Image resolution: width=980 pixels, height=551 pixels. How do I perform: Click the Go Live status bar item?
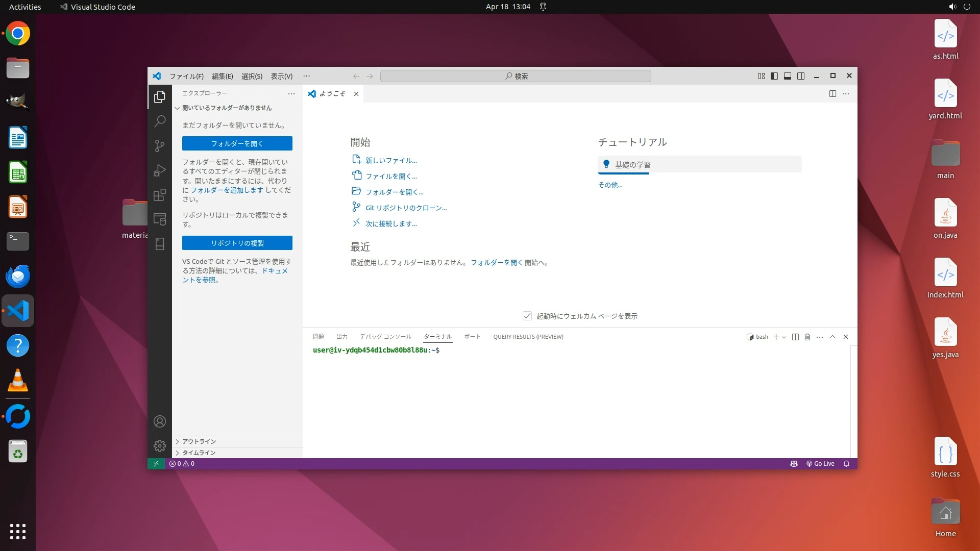(x=820, y=464)
